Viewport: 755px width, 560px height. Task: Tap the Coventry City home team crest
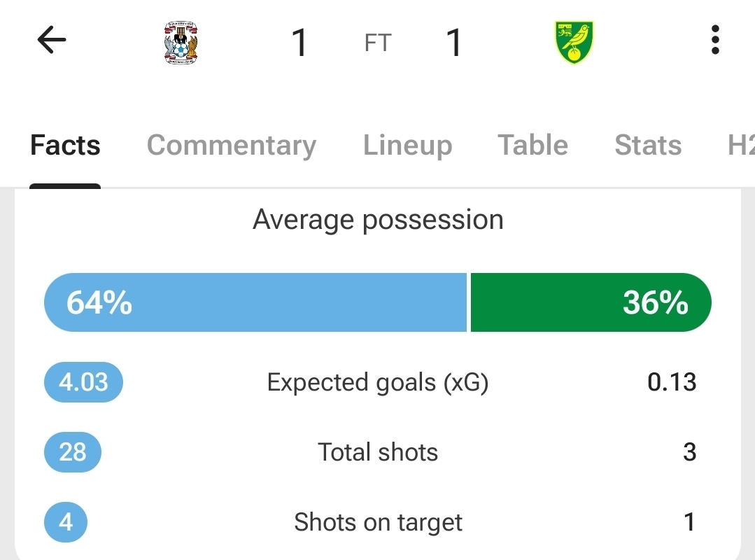point(181,43)
